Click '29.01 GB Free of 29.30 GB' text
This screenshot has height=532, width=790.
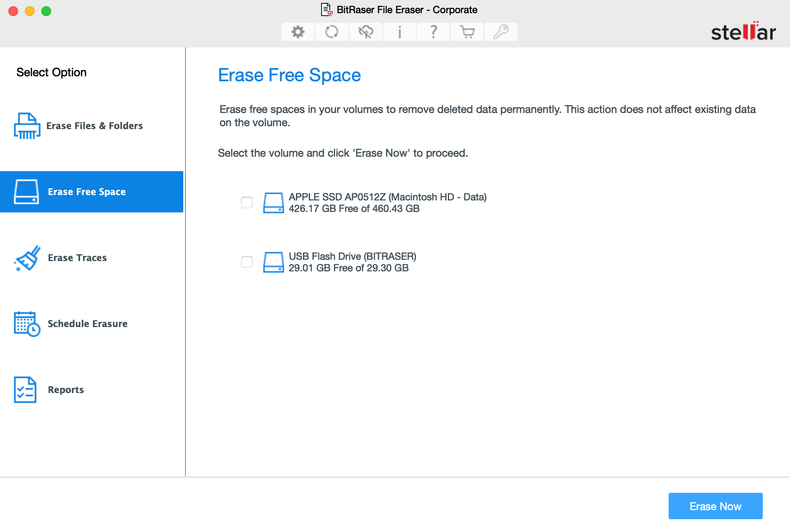(x=349, y=268)
